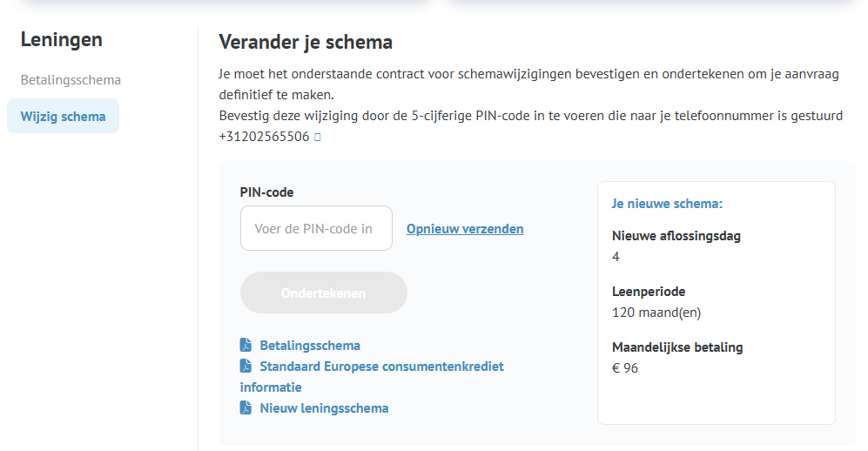Click the 120 maand(en) Leenperiode value
This screenshot has height=451, width=868.
click(656, 313)
